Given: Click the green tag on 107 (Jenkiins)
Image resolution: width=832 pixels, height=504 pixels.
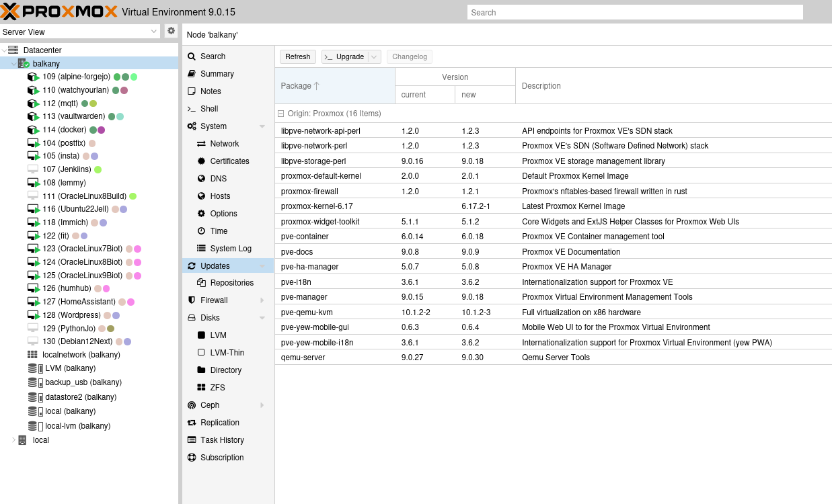Looking at the screenshot, I should (98, 169).
